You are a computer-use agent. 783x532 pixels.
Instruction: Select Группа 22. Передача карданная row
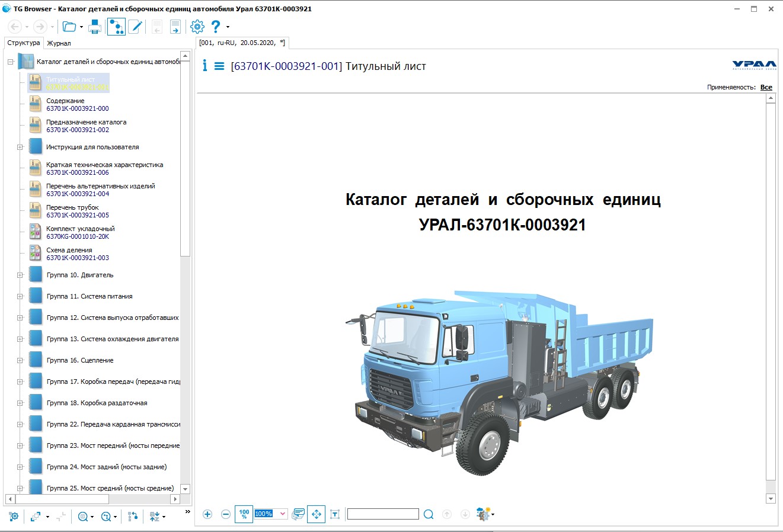coord(113,424)
